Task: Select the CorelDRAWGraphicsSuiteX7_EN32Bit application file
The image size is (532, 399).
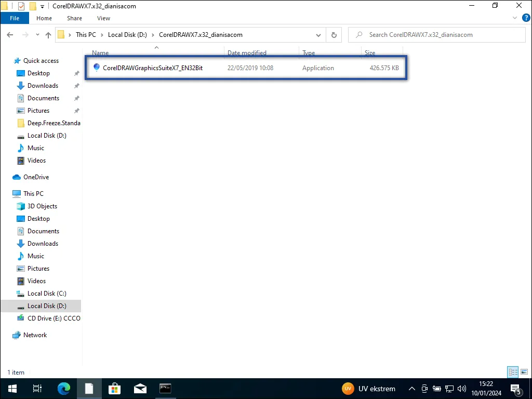Action: pyautogui.click(x=152, y=68)
